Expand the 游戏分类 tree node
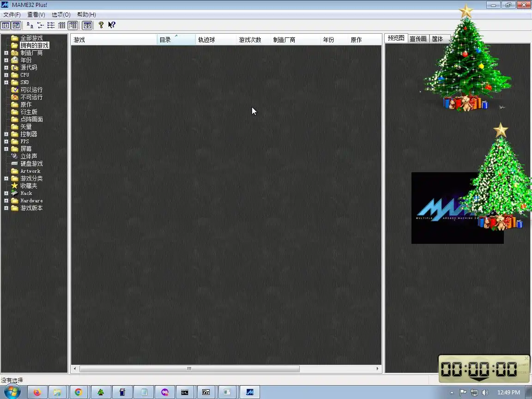 pos(6,178)
